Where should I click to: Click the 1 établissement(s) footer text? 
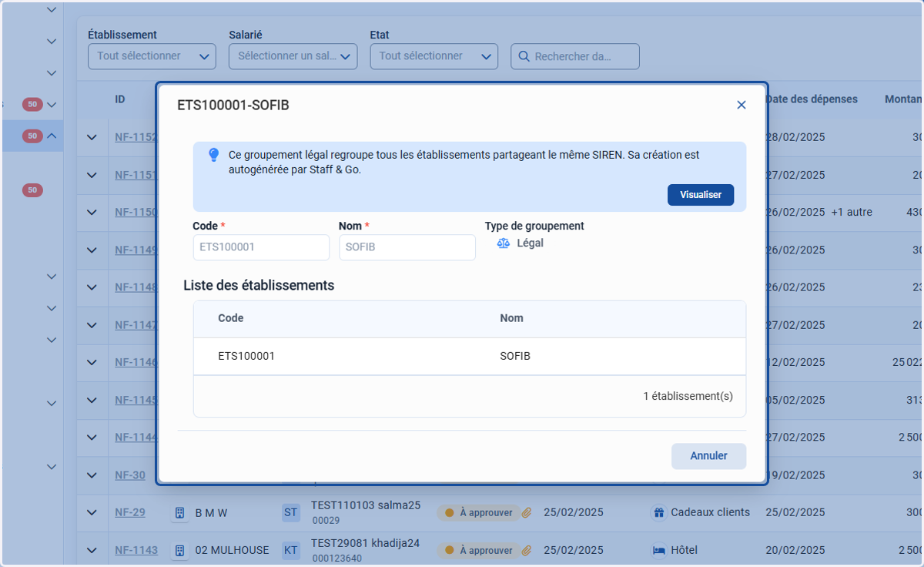point(688,396)
